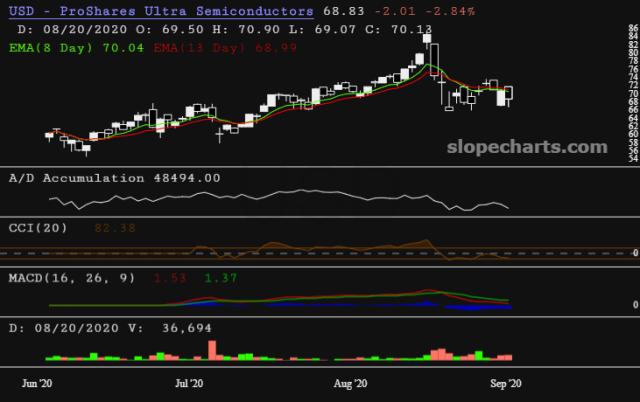Select the red EMA(13 Day) legend

pos(225,48)
